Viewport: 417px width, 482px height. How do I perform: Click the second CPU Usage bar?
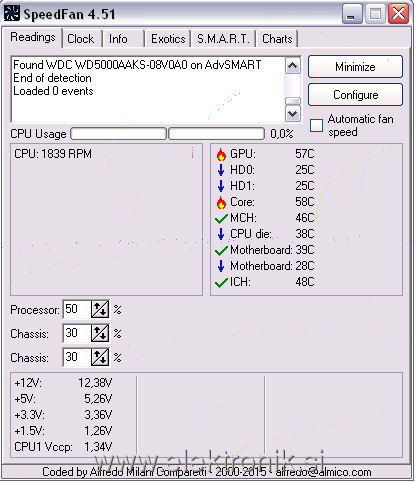(217, 134)
